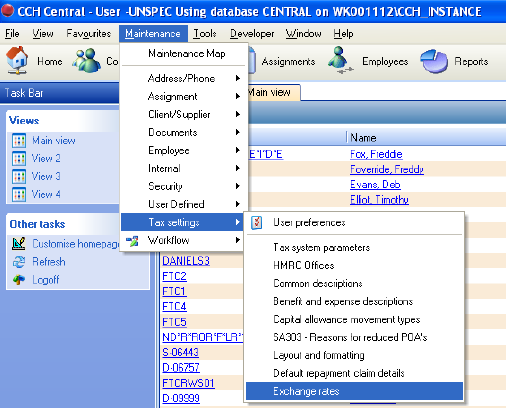Click the View 4 grid icon
Image resolution: width=506 pixels, height=410 pixels.
click(19, 194)
